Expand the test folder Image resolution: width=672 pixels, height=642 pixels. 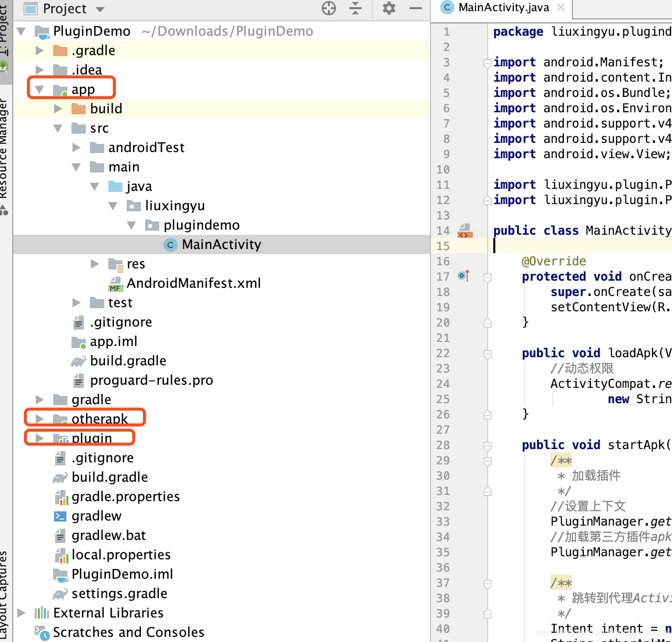(x=77, y=303)
